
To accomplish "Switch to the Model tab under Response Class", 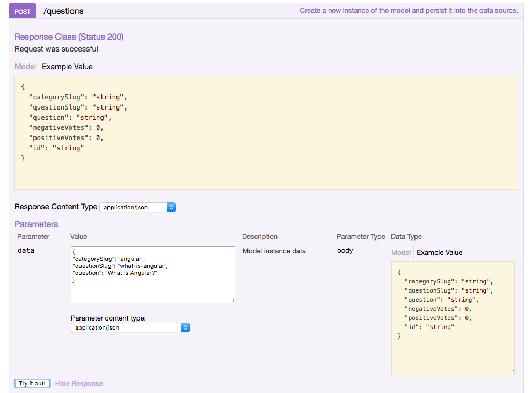I will pos(25,67).
